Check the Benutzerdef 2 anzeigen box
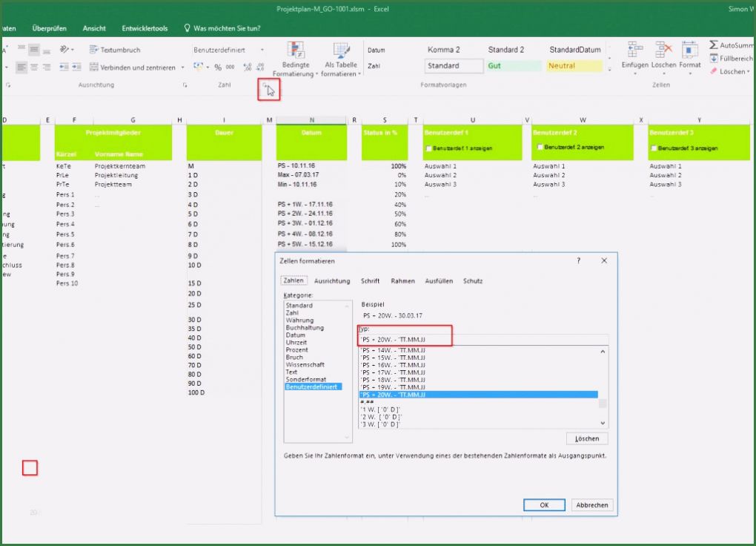The height and width of the screenshot is (546, 756). pyautogui.click(x=540, y=147)
